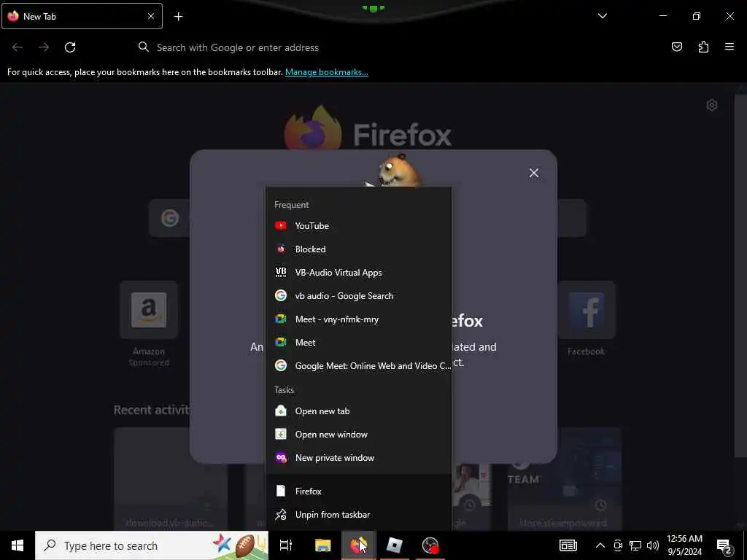747x560 pixels.
Task: Click the Firefox taskbar icon
Action: [x=359, y=545]
